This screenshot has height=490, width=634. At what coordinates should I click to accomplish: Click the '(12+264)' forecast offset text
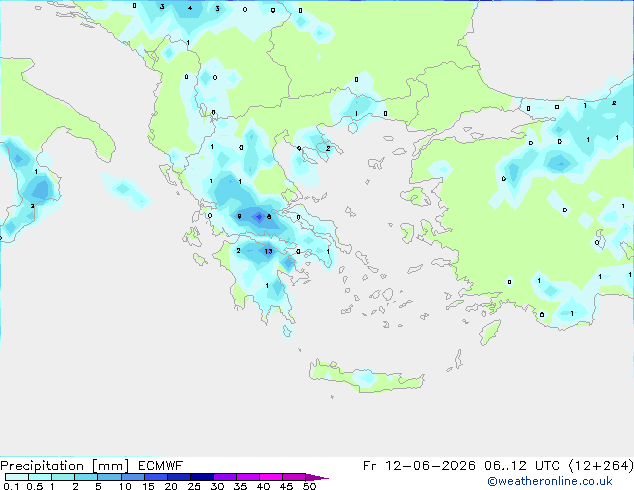pos(601,466)
